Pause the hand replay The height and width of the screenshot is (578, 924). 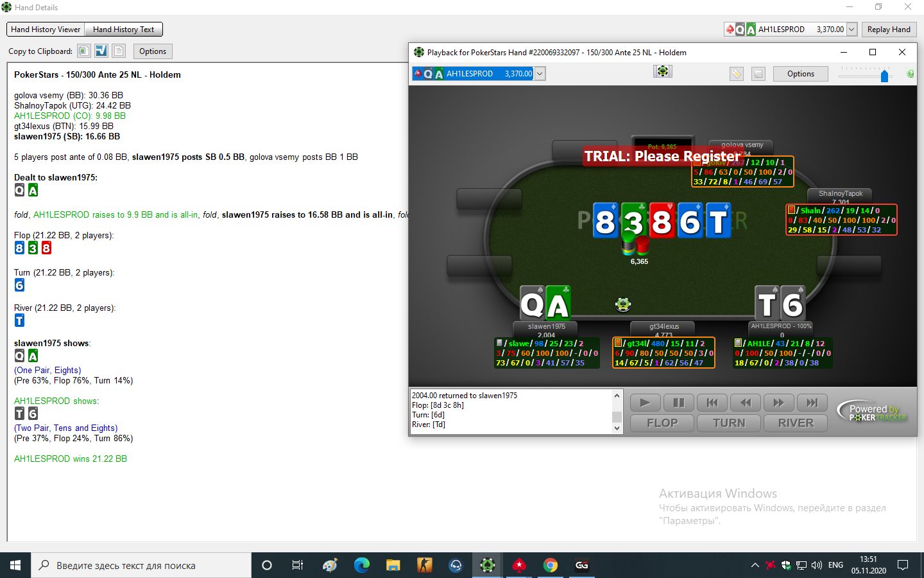pyautogui.click(x=679, y=403)
